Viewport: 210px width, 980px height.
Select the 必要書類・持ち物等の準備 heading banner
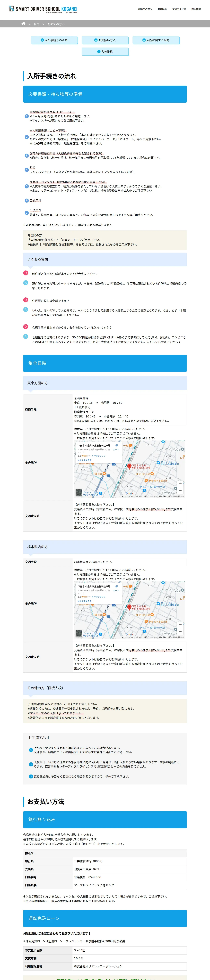coord(105,94)
